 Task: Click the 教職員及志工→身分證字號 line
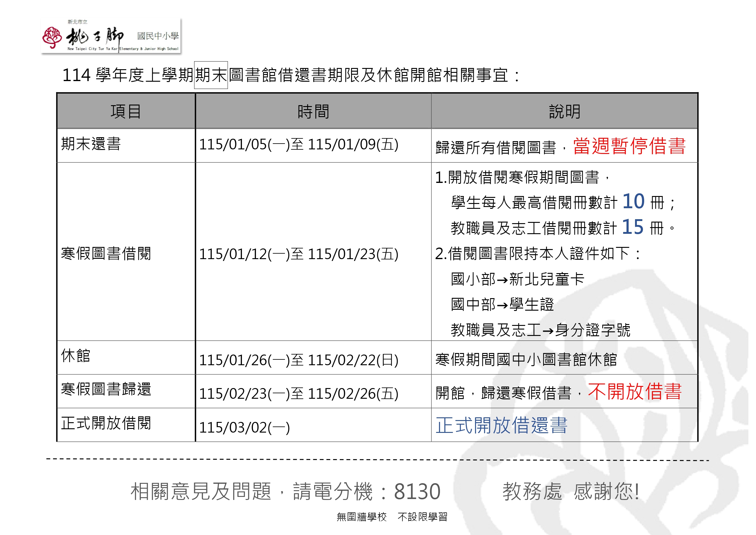click(540, 330)
